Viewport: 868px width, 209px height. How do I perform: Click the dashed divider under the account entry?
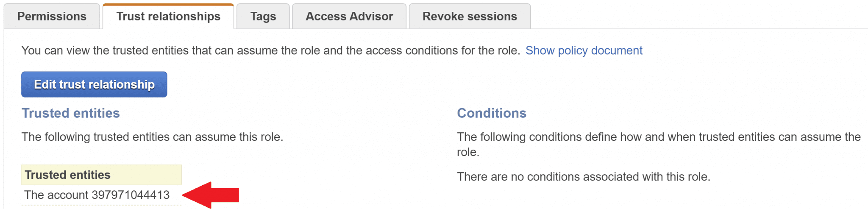(x=101, y=205)
